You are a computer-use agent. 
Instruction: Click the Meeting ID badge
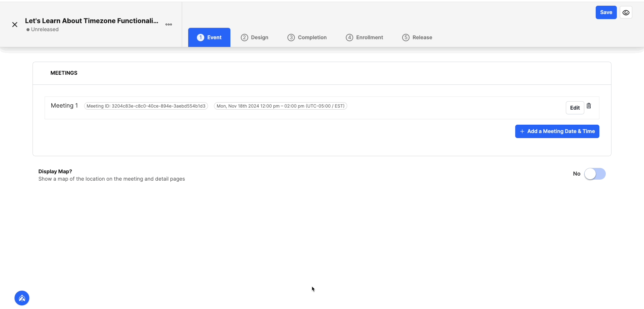(146, 106)
